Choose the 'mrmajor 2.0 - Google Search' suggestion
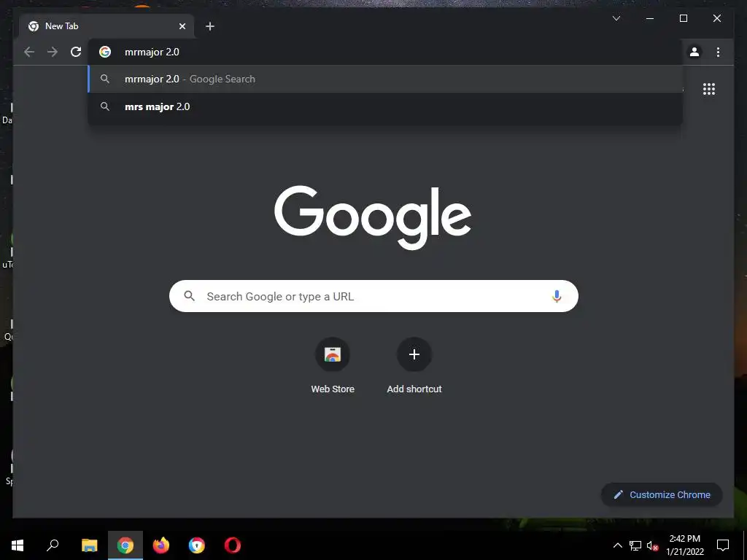The width and height of the screenshot is (747, 560). (385, 79)
